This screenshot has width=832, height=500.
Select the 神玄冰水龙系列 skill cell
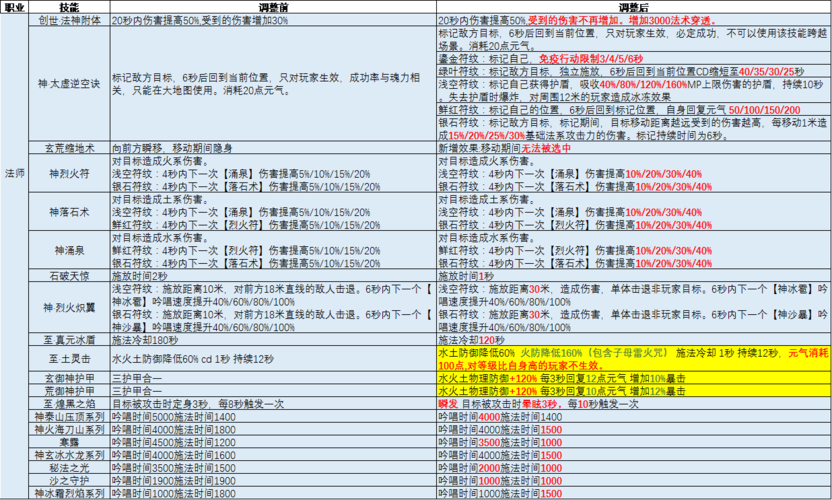pos(70,455)
